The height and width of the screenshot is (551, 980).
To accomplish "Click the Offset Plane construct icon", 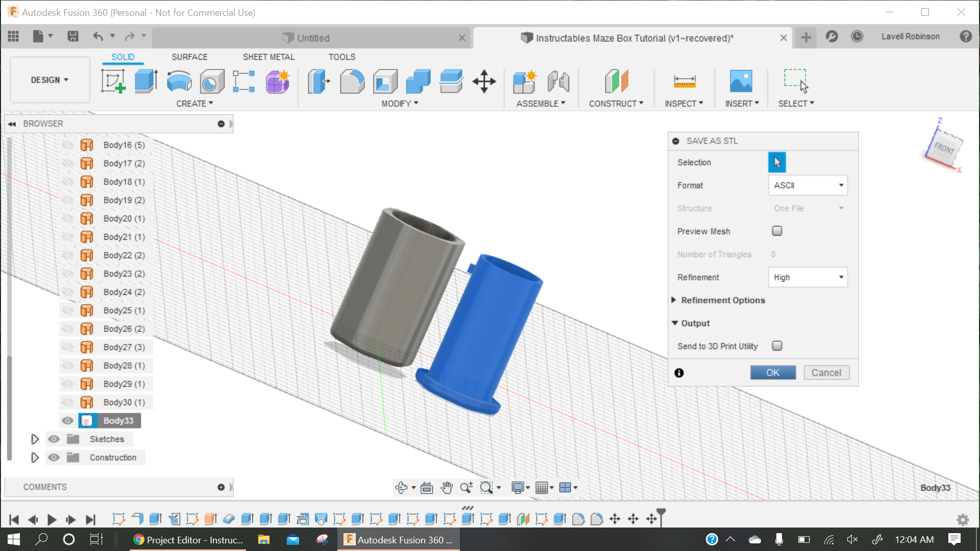I will (617, 82).
